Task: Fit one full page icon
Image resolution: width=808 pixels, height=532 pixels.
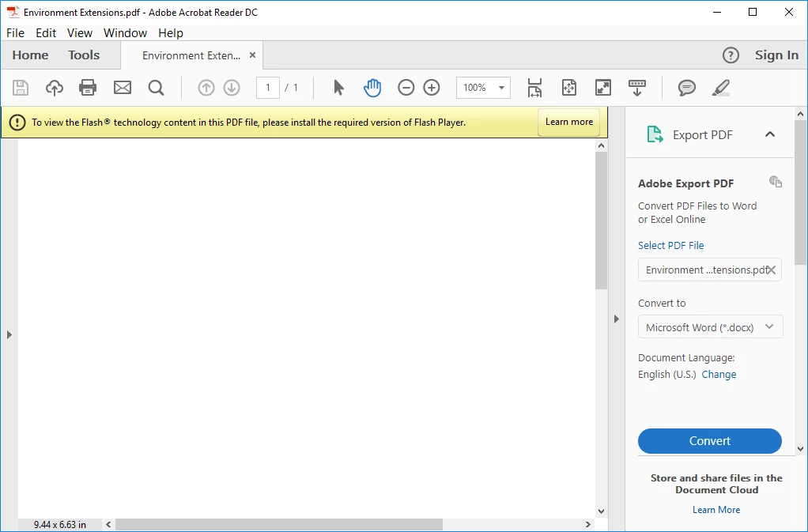Action: coord(569,88)
